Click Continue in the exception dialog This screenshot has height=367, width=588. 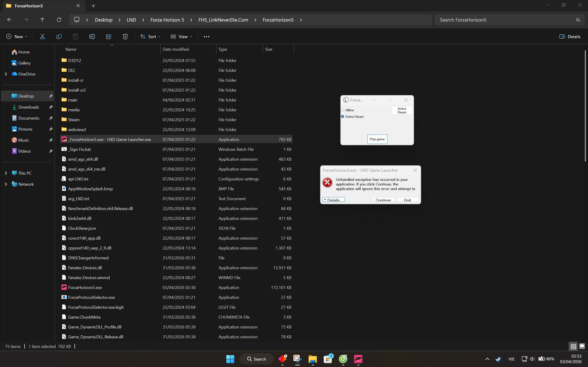pyautogui.click(x=383, y=200)
